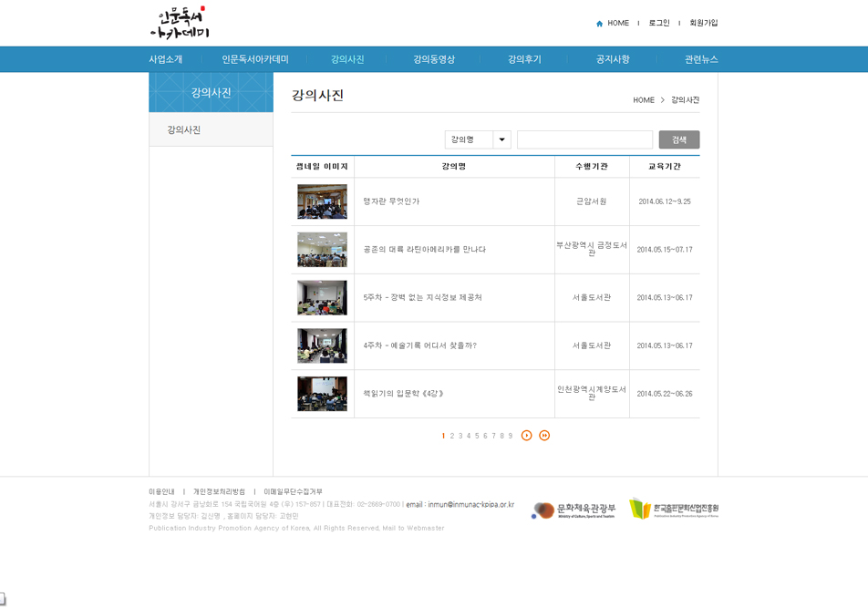Select 강의사진 in the left sidebar
868x608 pixels.
click(x=184, y=130)
